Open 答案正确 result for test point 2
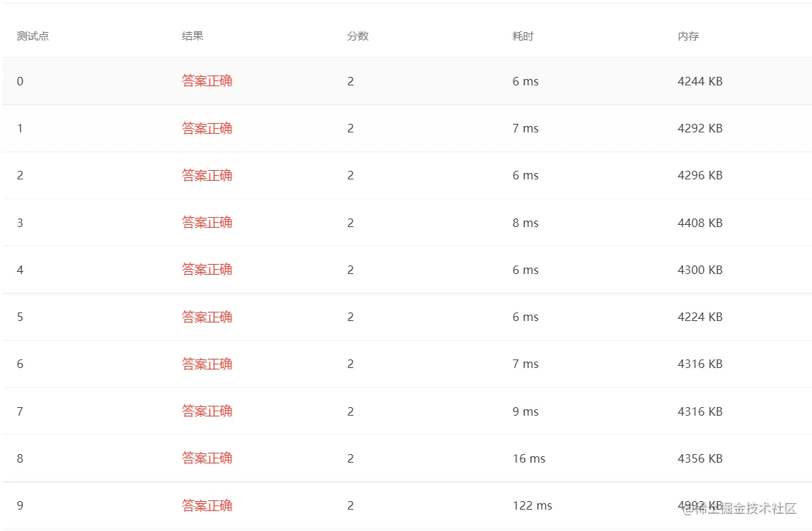 click(207, 175)
